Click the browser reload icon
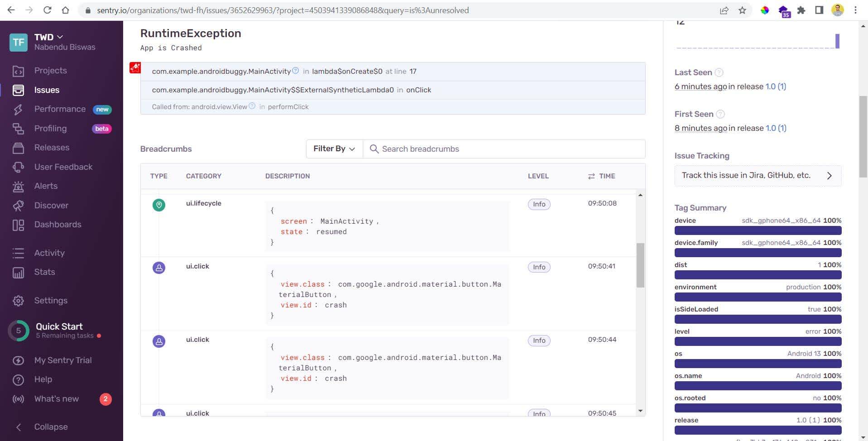The height and width of the screenshot is (441, 868). 47,10
